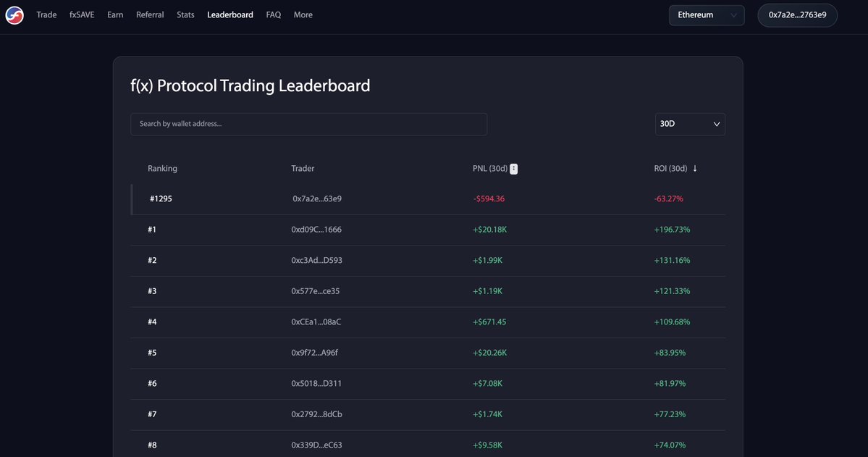Click the +$1.19K PNL value
868x457 pixels.
[x=488, y=291]
